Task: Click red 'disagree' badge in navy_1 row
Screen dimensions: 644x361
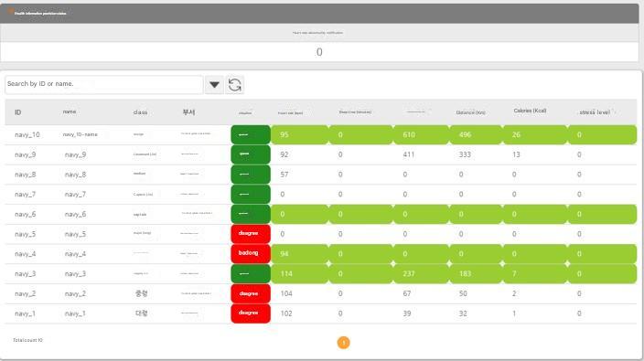Action: click(x=251, y=313)
